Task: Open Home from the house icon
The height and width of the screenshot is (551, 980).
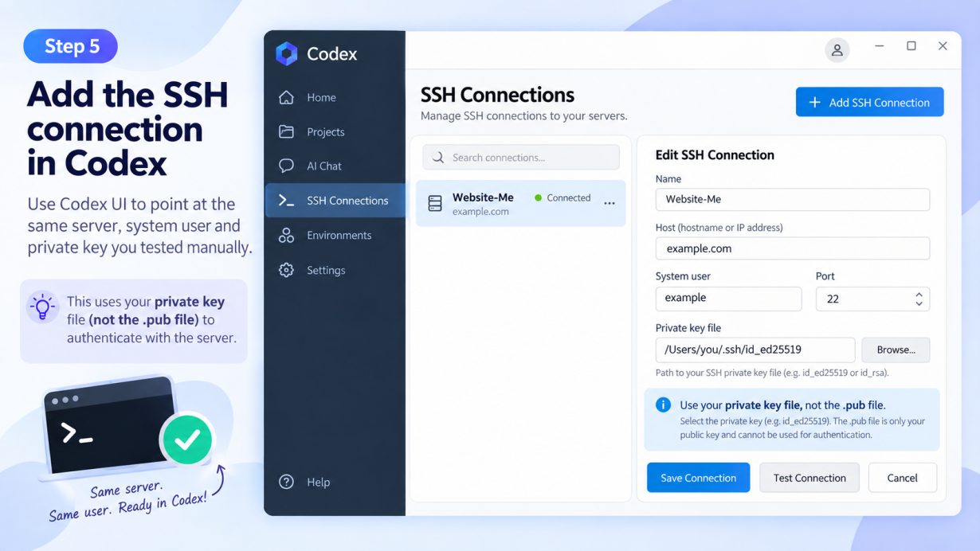Action: [x=286, y=97]
